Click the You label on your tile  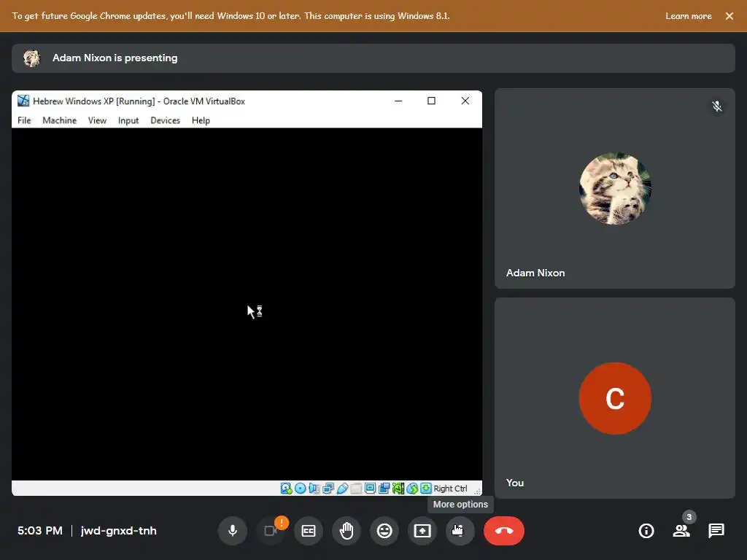click(515, 483)
